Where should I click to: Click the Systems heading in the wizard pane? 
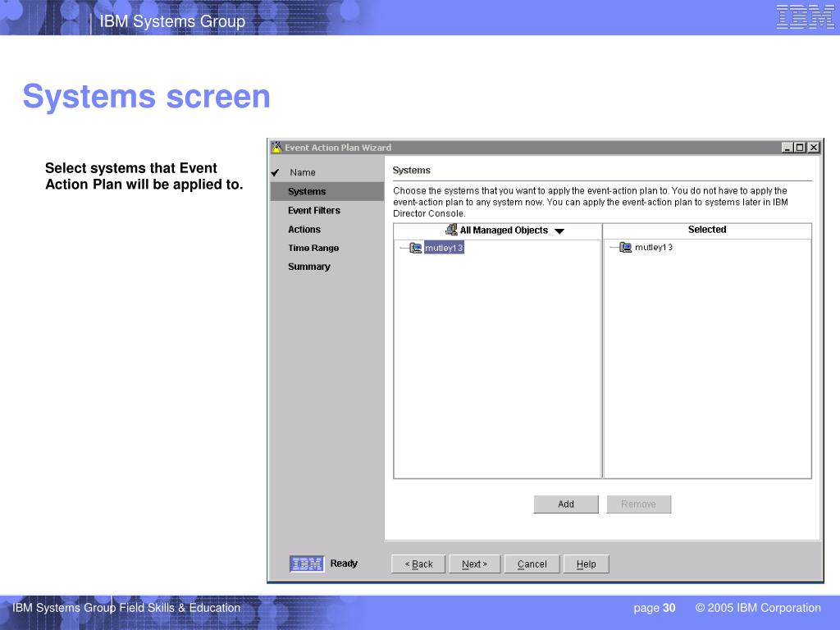tap(412, 171)
